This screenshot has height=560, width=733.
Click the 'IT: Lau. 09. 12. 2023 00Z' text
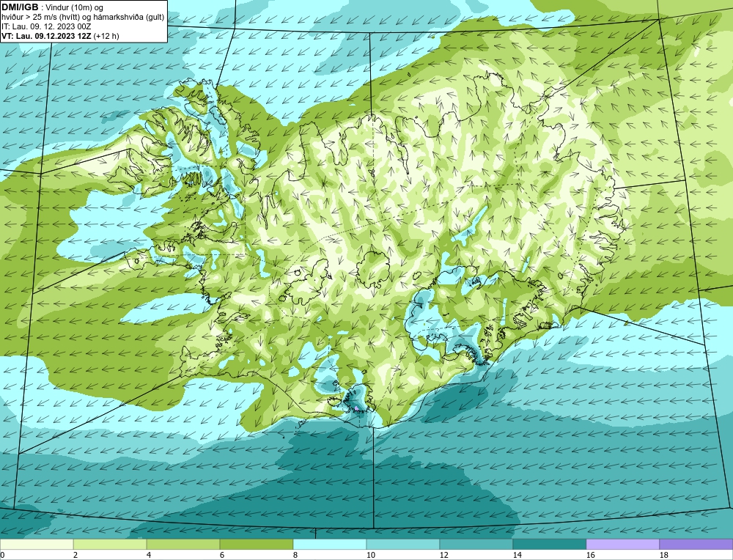pos(46,26)
